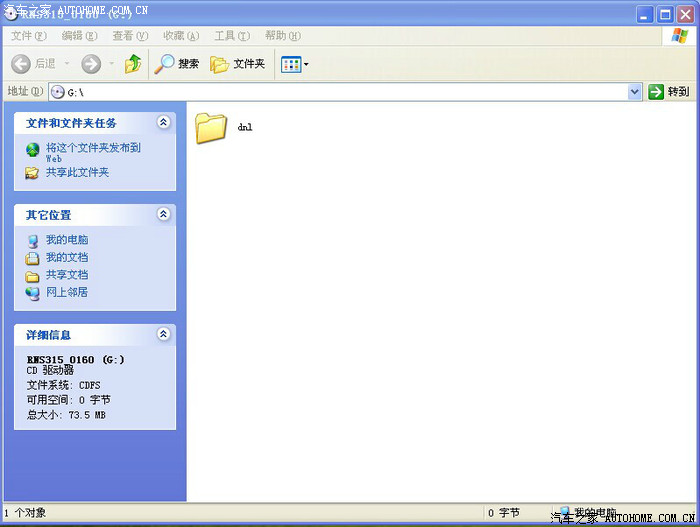Open the 工具(T) menu

(x=230, y=36)
